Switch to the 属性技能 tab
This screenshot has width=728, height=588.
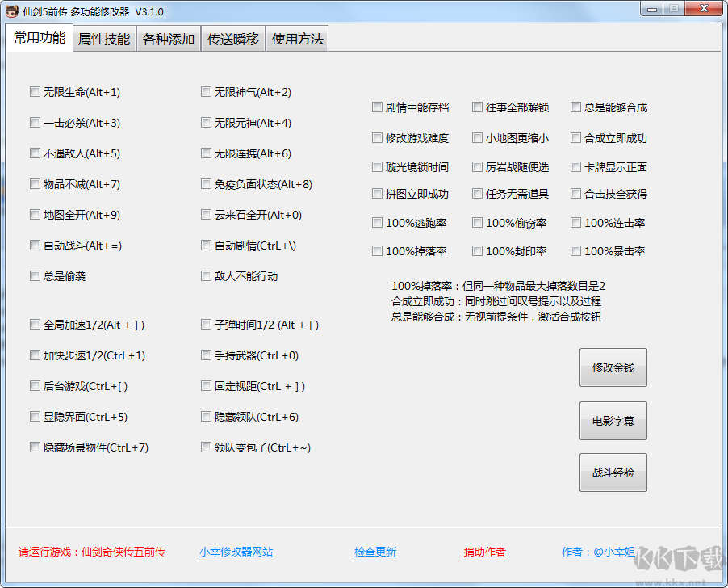[x=104, y=39]
